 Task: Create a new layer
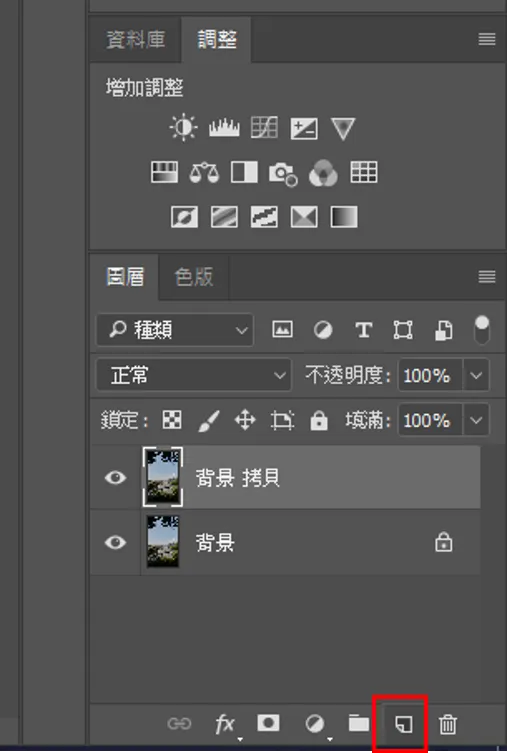click(x=403, y=724)
